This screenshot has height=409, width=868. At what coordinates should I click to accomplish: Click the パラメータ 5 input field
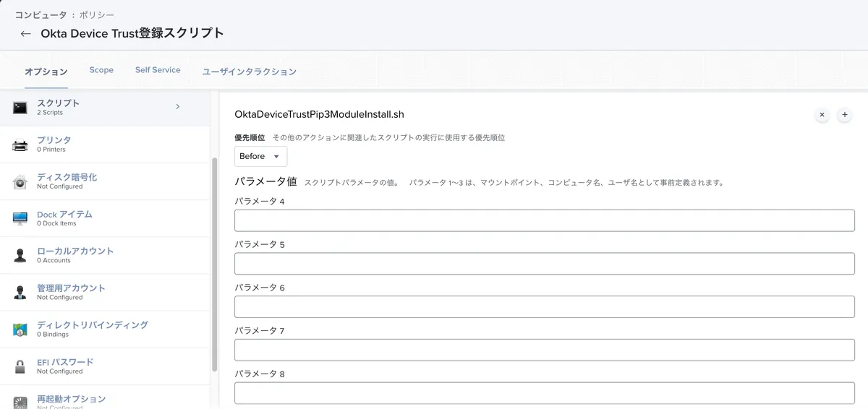[x=545, y=264]
